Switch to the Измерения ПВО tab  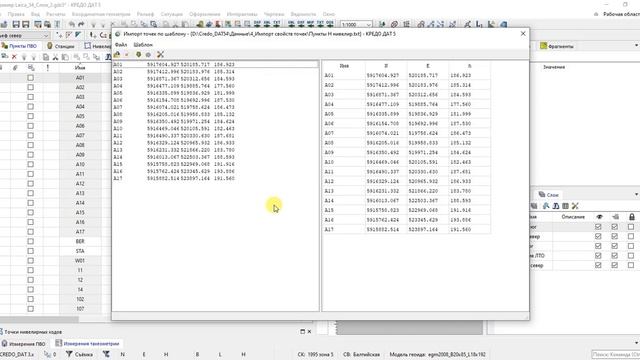coord(23,344)
